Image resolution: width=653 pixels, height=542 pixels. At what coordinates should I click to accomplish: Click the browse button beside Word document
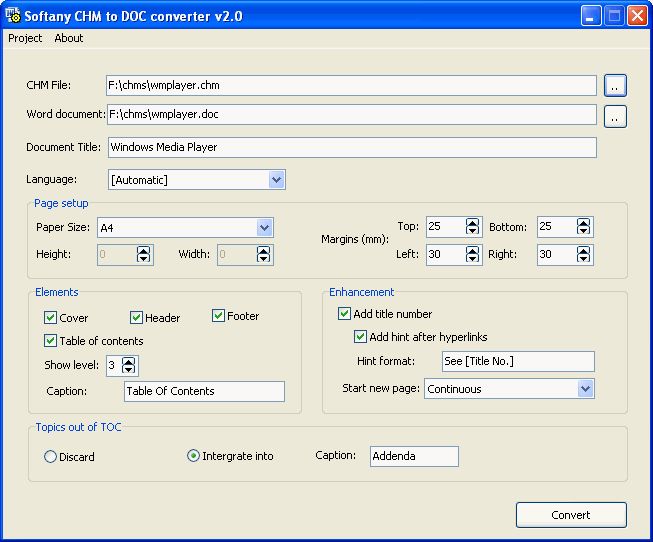(615, 117)
